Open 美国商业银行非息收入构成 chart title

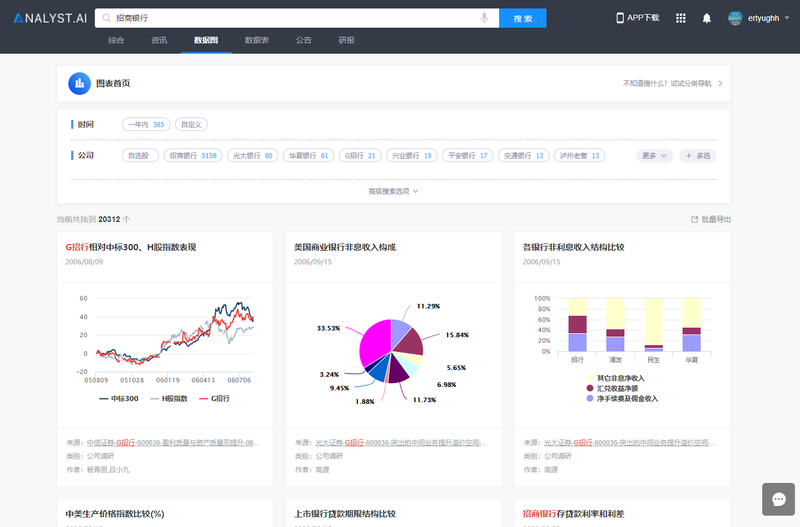pyautogui.click(x=345, y=247)
